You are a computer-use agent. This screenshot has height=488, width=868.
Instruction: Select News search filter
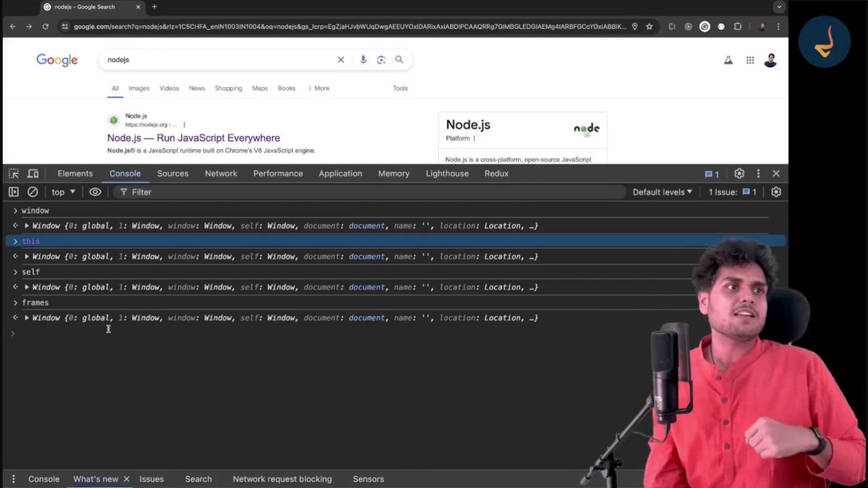[x=197, y=88]
